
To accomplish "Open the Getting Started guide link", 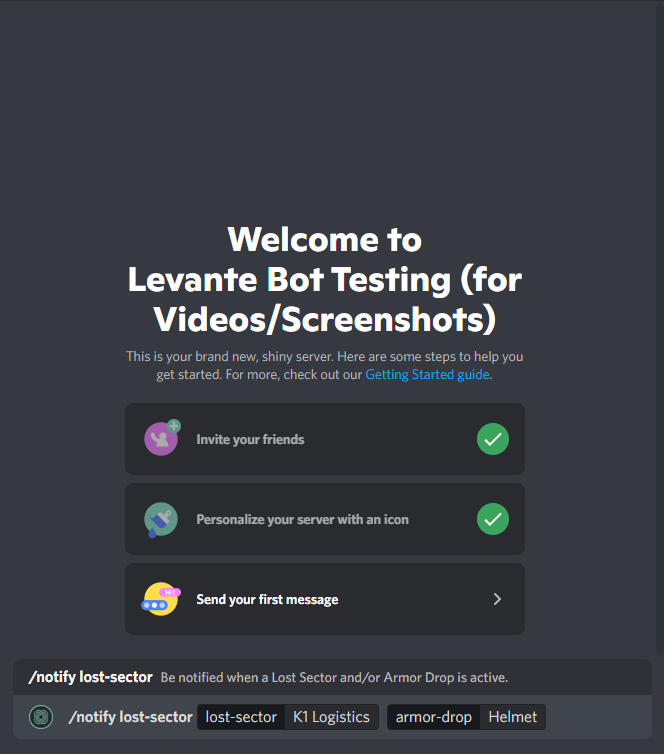I will click(427, 375).
